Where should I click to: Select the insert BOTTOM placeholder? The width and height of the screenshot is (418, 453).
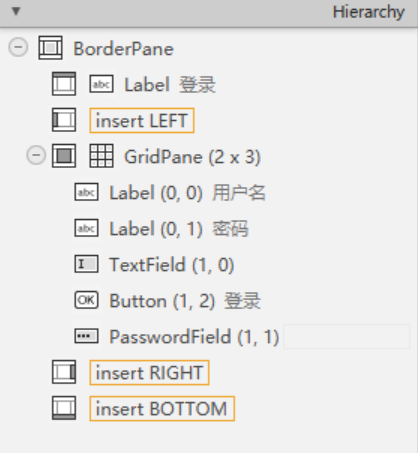(162, 408)
